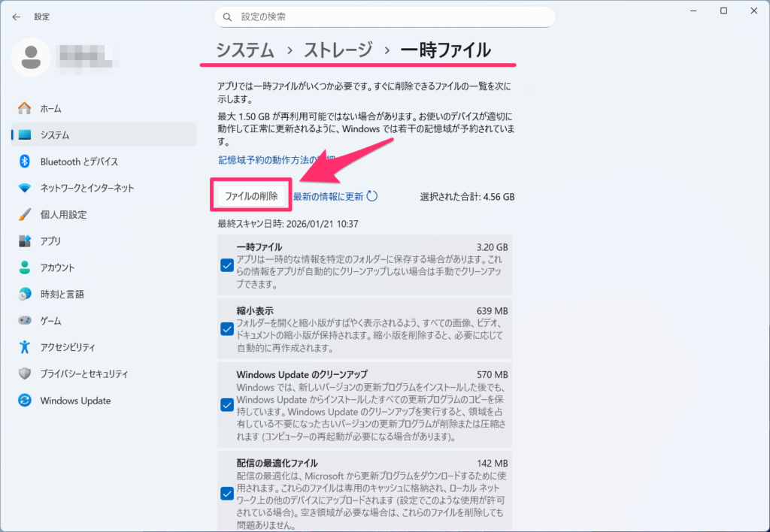
Task: Open ネットワークとインターネット settings icon
Action: pos(25,188)
